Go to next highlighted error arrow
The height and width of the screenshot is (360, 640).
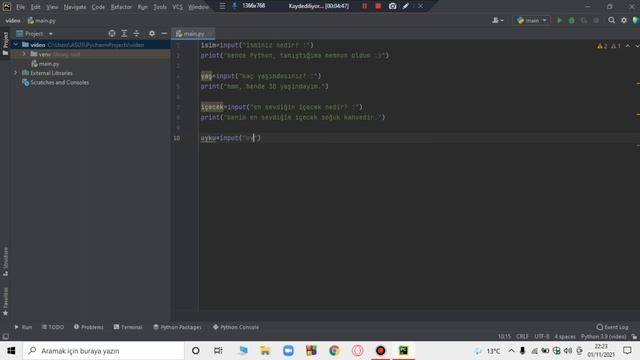coord(637,46)
